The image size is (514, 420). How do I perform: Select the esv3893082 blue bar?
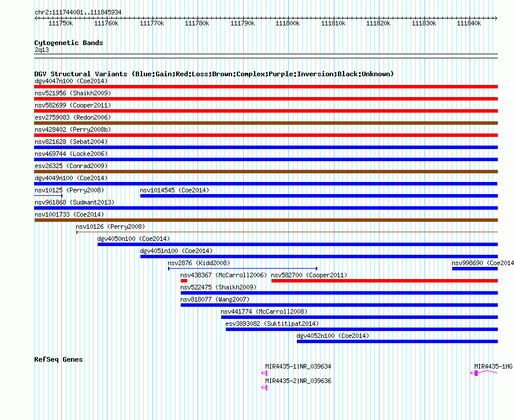pyautogui.click(x=362, y=329)
